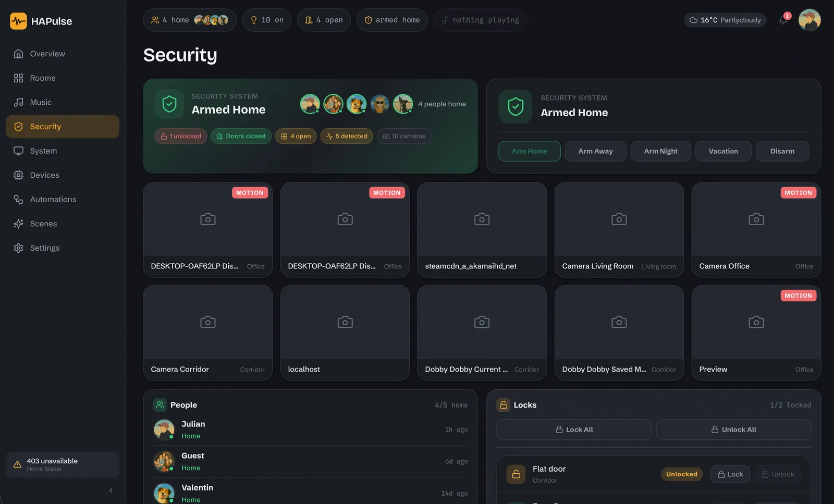Open the localhost camera card

pyautogui.click(x=345, y=333)
